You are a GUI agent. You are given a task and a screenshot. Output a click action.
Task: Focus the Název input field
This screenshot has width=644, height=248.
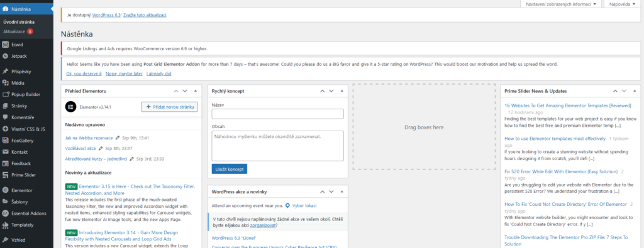click(x=277, y=114)
